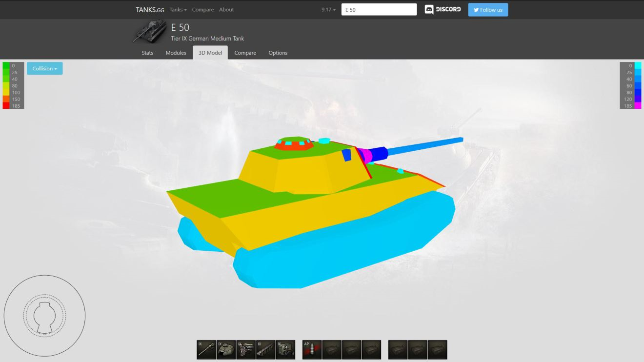Select the AP shell ammo icon
Image resolution: width=644 pixels, height=362 pixels.
point(312,350)
